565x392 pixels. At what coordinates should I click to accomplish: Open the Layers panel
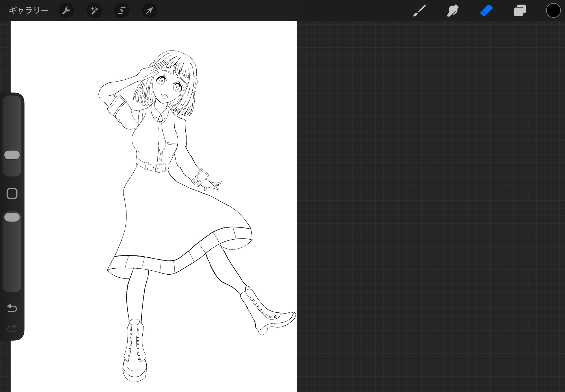coord(520,10)
